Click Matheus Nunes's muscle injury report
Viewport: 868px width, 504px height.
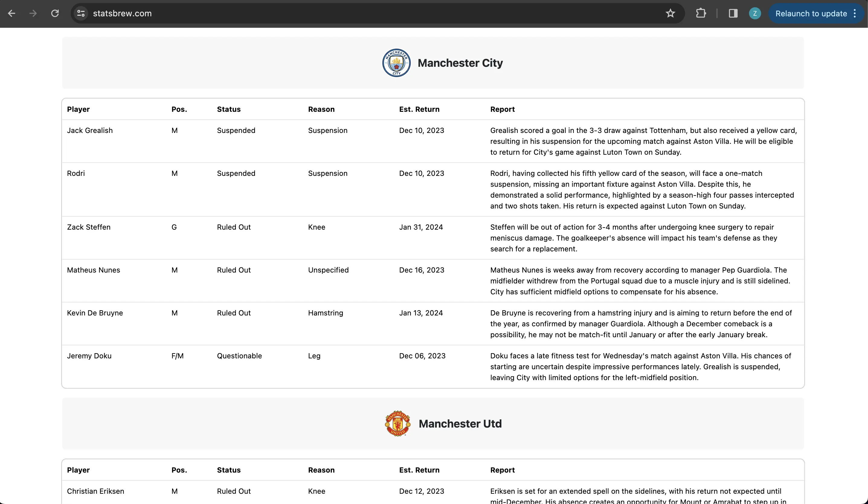pos(640,281)
